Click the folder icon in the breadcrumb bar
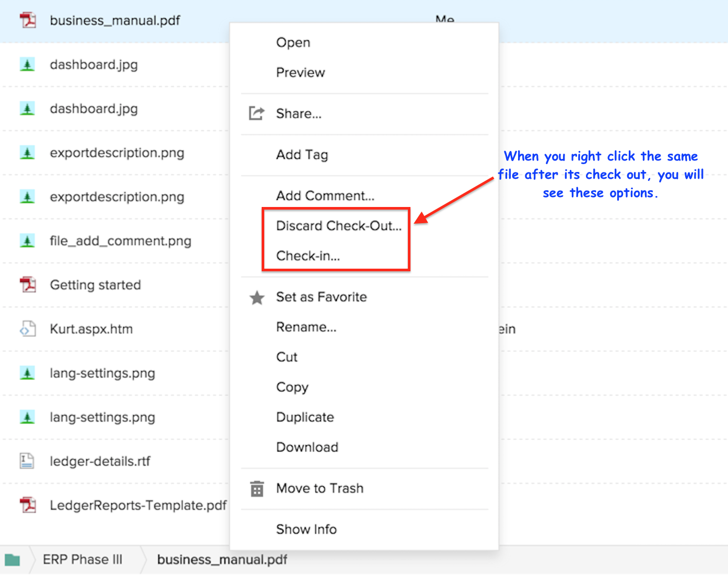 point(13,560)
